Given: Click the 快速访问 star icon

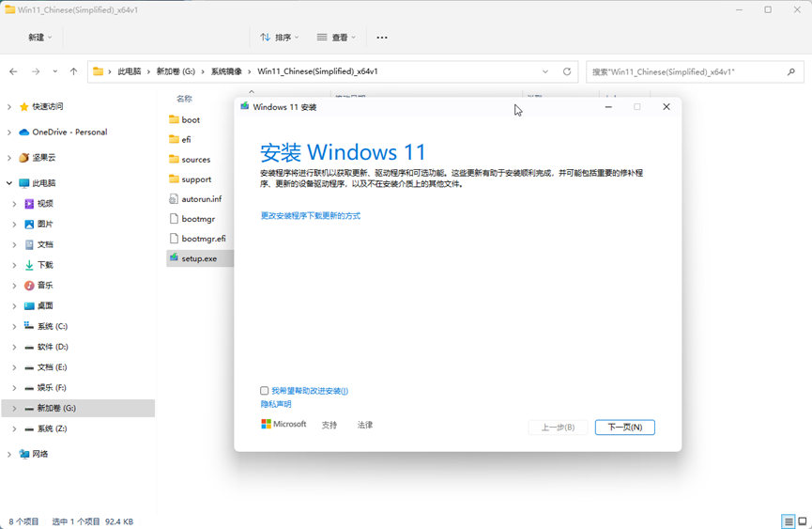Looking at the screenshot, I should click(23, 107).
